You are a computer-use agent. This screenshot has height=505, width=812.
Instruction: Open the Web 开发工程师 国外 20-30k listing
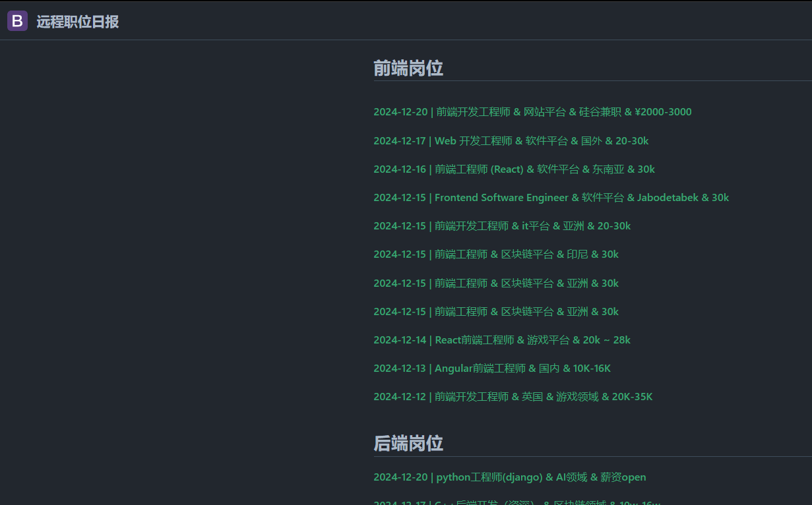[x=511, y=140]
